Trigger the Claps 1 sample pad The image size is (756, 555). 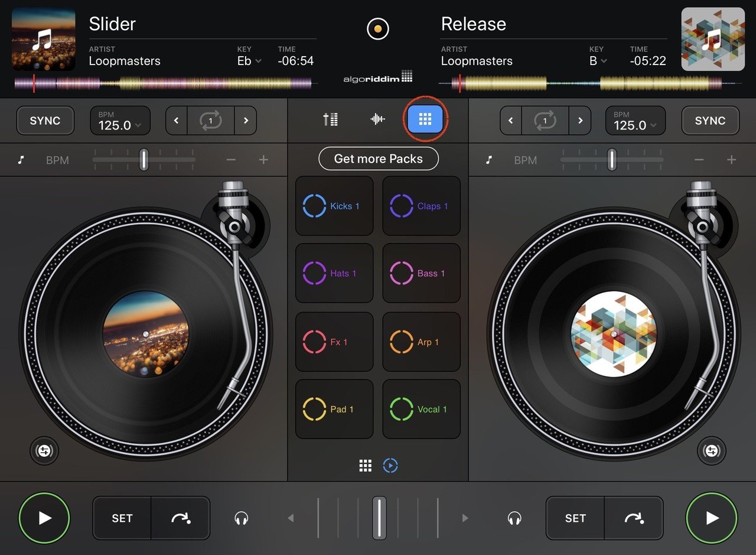pos(421,206)
